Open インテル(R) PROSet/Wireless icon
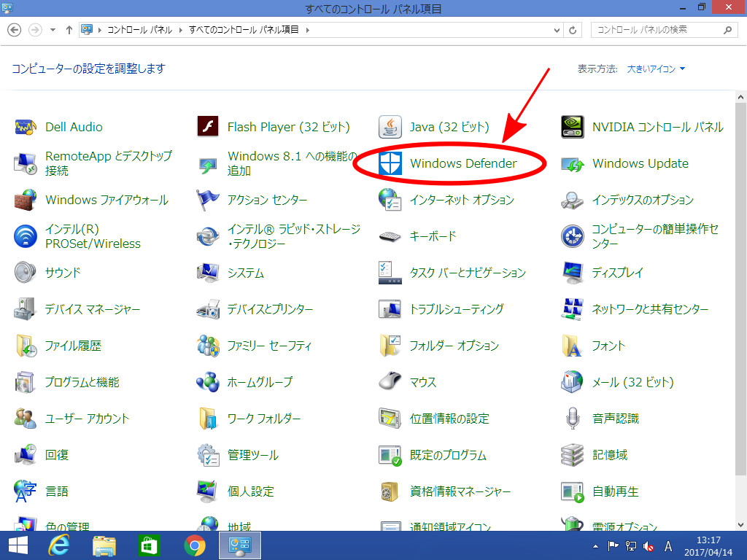Viewport: 747px width, 560px height. 26,236
